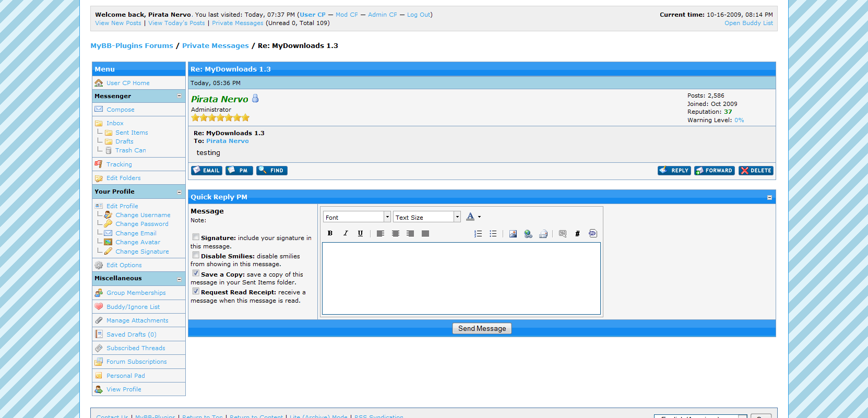Click the Find button under the message
Image resolution: width=868 pixels, height=418 pixels.
point(272,171)
